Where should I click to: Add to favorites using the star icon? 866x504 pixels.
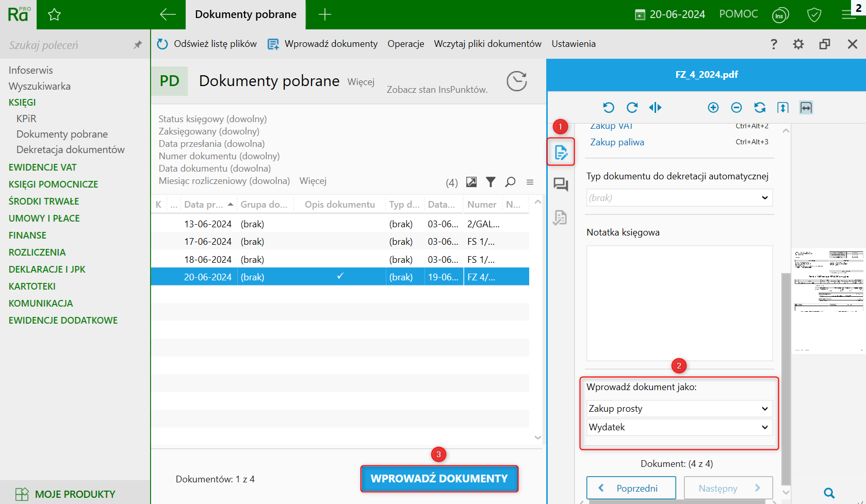(x=54, y=14)
